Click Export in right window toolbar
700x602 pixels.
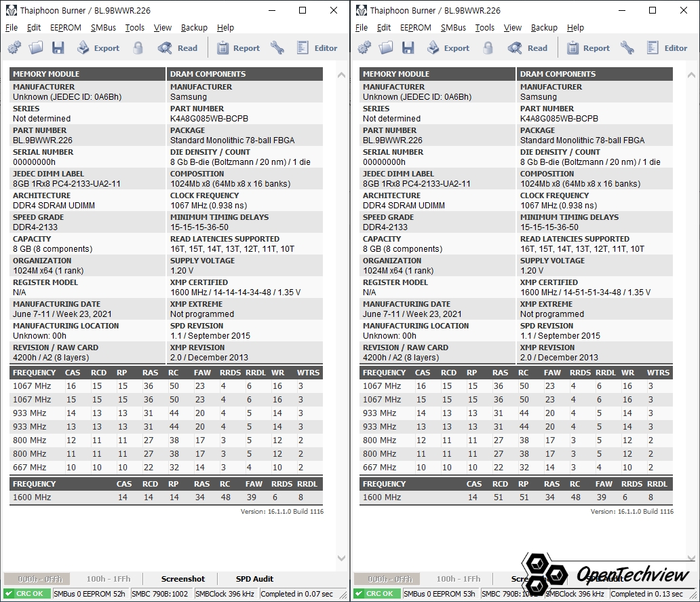[x=448, y=48]
